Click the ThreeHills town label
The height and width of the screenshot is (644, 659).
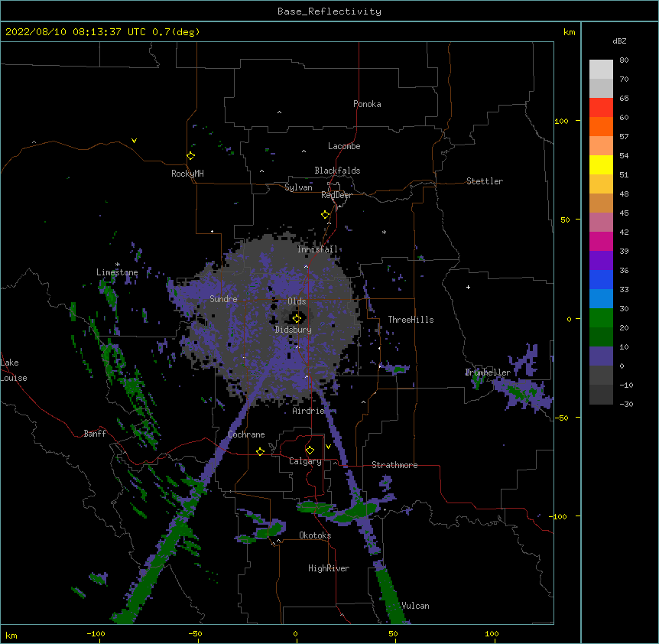[411, 320]
